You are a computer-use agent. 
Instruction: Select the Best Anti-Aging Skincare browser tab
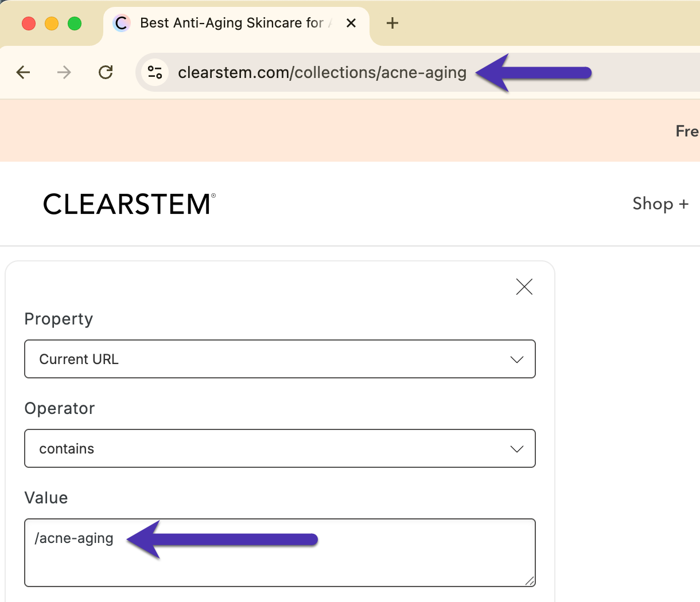coord(236,23)
